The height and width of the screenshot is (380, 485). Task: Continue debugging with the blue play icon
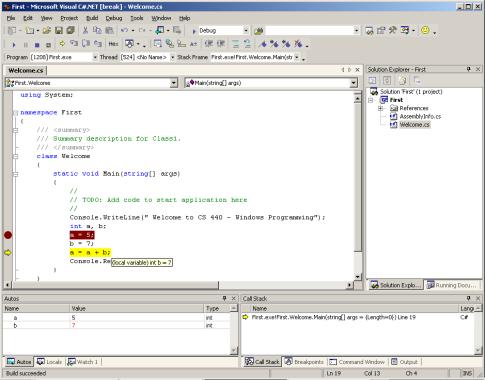[14, 44]
